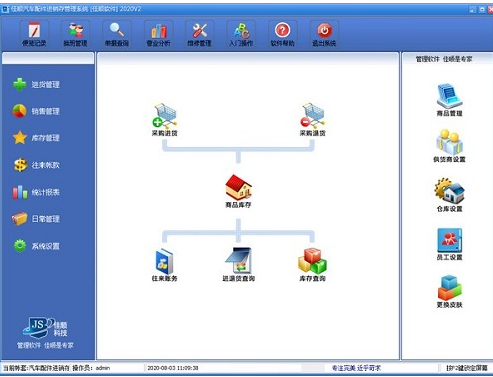Open 员工设置 employee icon

click(449, 240)
